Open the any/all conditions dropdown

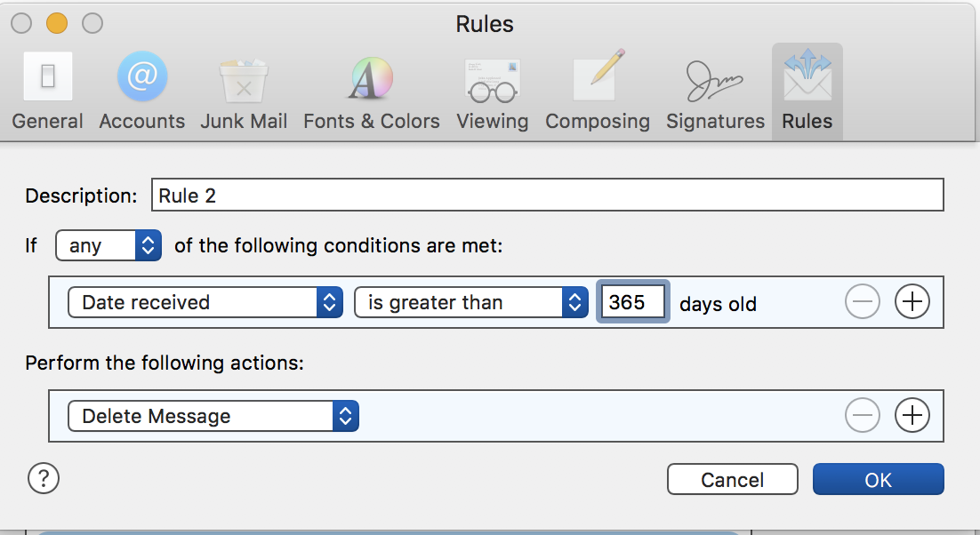pos(108,245)
